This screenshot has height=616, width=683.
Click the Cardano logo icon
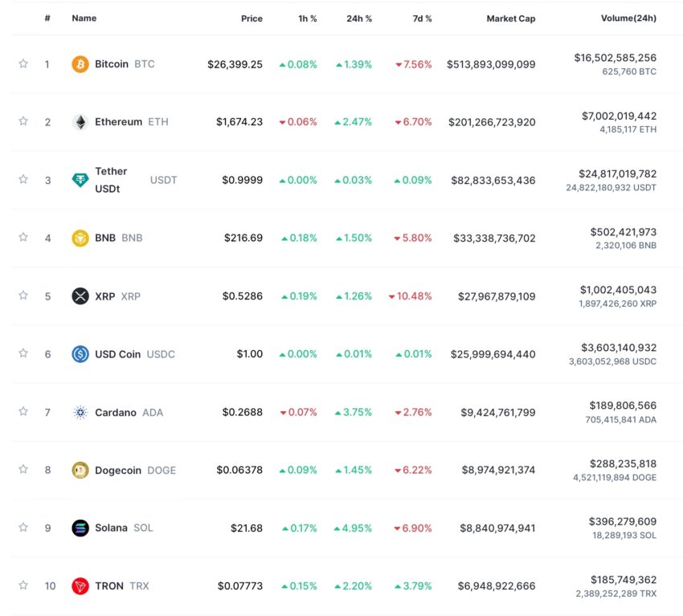point(80,412)
